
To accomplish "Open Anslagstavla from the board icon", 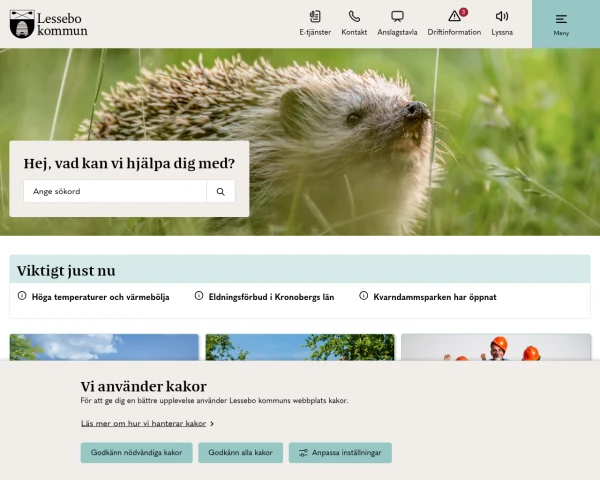I will point(397,17).
